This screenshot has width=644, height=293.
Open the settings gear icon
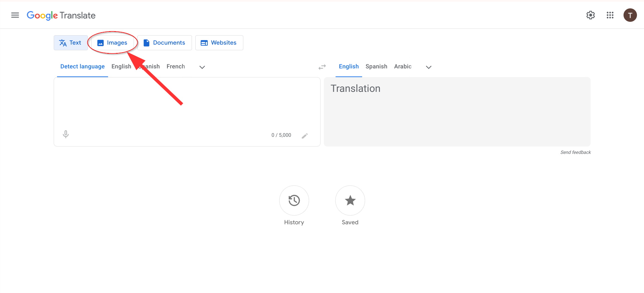pyautogui.click(x=591, y=15)
